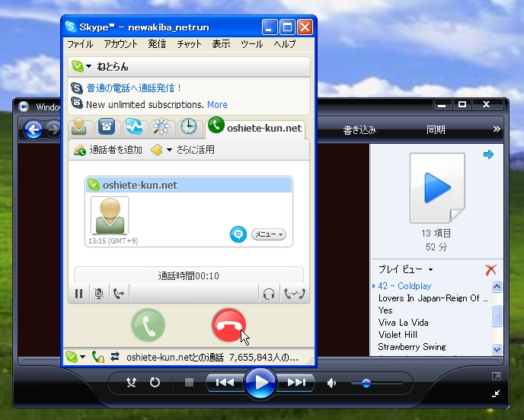Open the ヘルプ menu
The image size is (524, 420).
285,44
